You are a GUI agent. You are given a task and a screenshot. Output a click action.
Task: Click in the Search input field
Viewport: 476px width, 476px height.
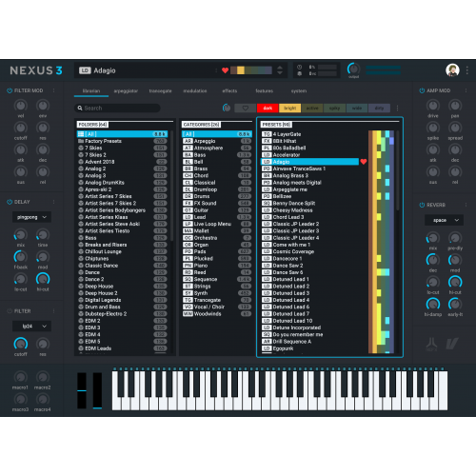click(x=117, y=109)
